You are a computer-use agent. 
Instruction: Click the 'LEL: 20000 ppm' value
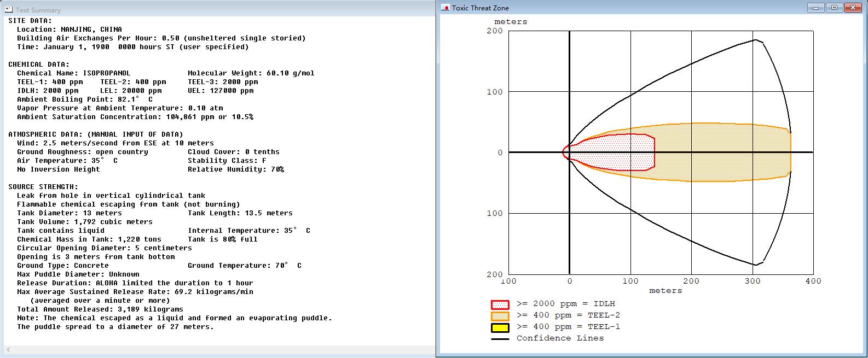pos(131,91)
